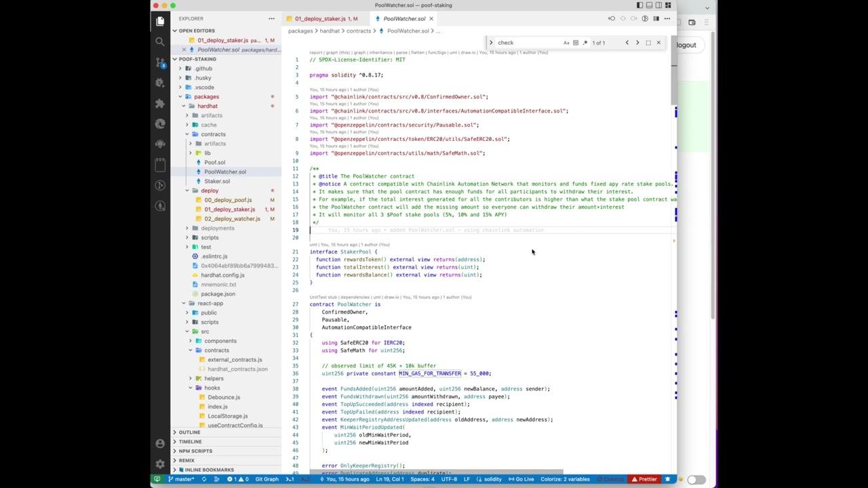Viewport: 868px width, 488px height.
Task: Click the sync changes icon in status bar
Action: click(x=203, y=479)
